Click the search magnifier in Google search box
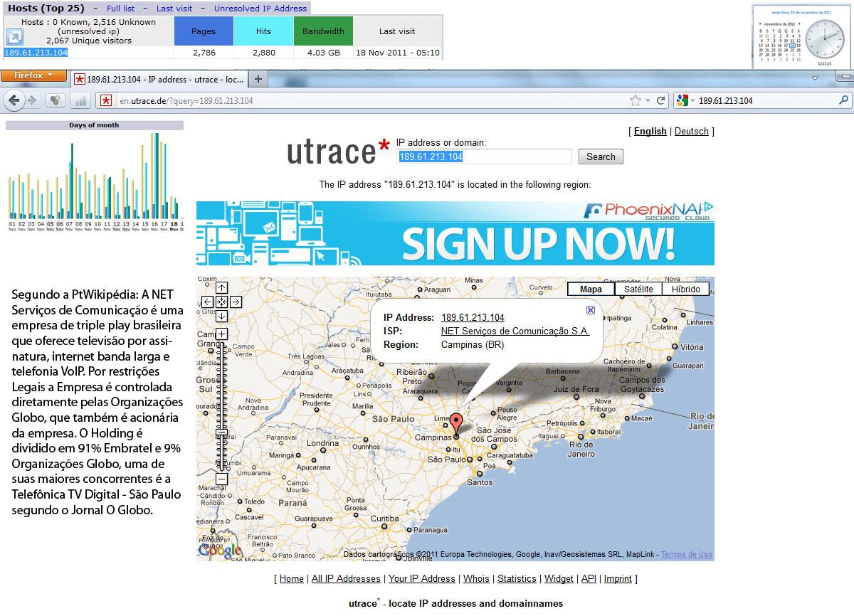Screen dimensions: 854x616 (844, 101)
